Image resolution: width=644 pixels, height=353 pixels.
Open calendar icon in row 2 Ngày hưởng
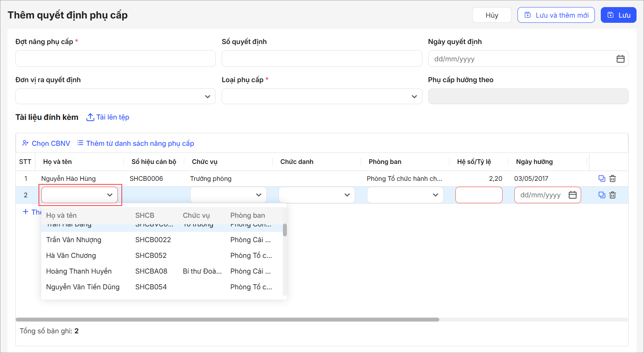(x=572, y=195)
